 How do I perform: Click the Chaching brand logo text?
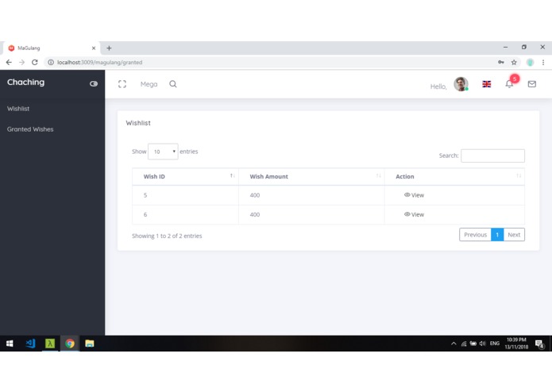[x=25, y=83]
